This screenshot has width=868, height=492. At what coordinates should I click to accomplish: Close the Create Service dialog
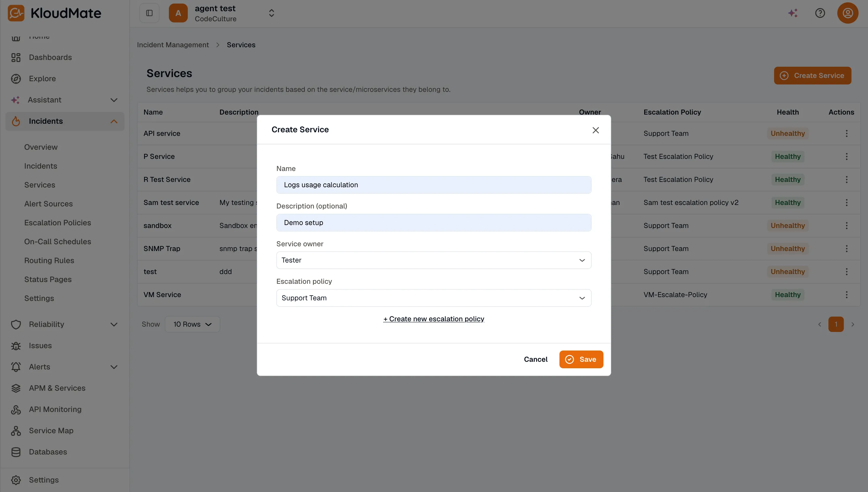595,130
